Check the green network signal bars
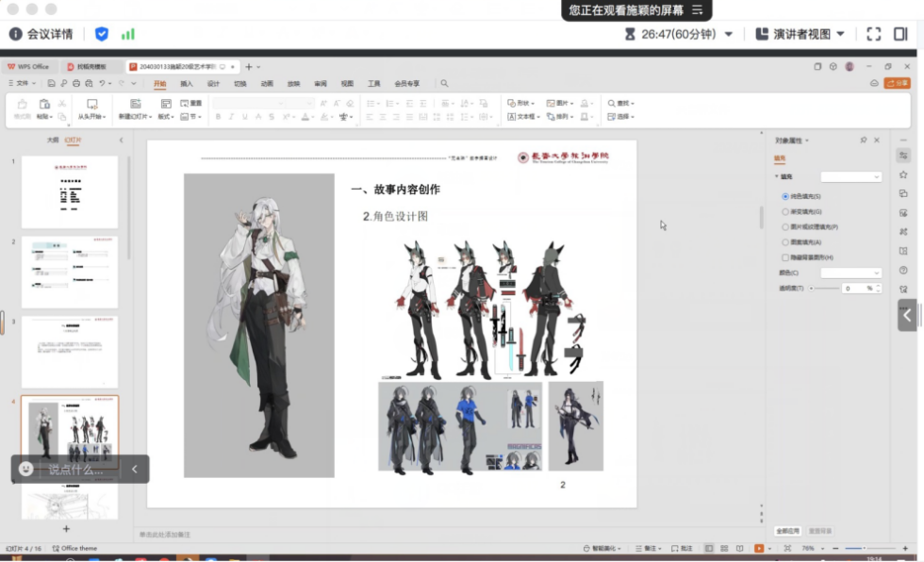 pos(128,34)
